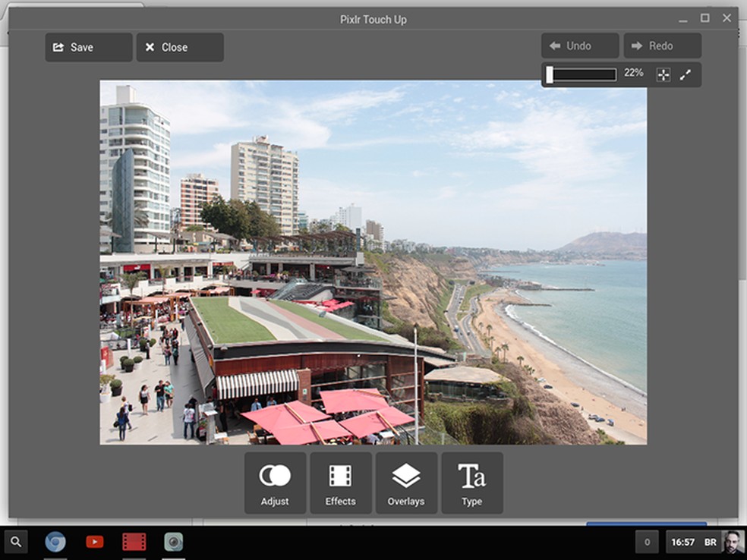Screen dimensions: 747x560
Task: Launch the camera app from the shelf
Action: click(x=173, y=542)
